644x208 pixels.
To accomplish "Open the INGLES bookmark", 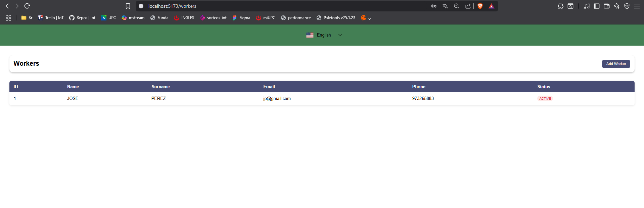I will 184,18.
